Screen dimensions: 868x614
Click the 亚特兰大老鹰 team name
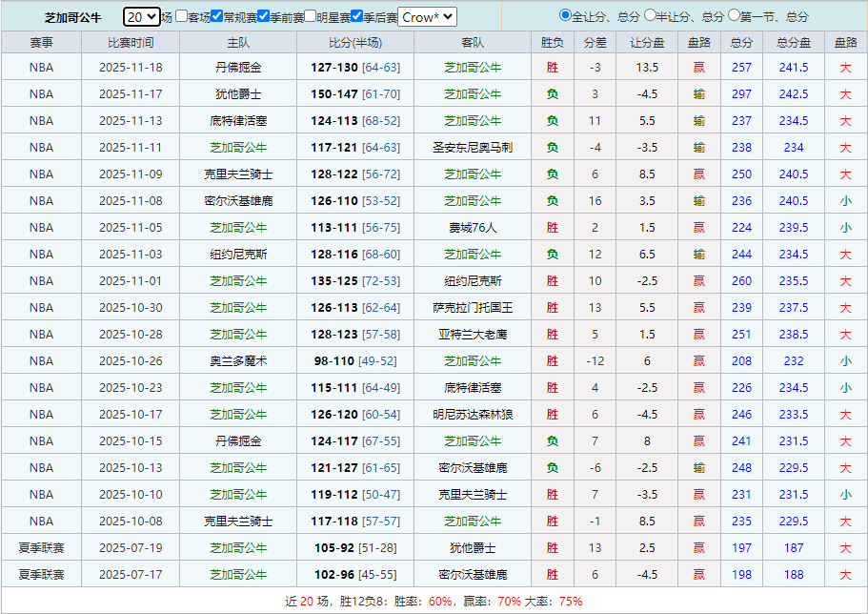[473, 335]
